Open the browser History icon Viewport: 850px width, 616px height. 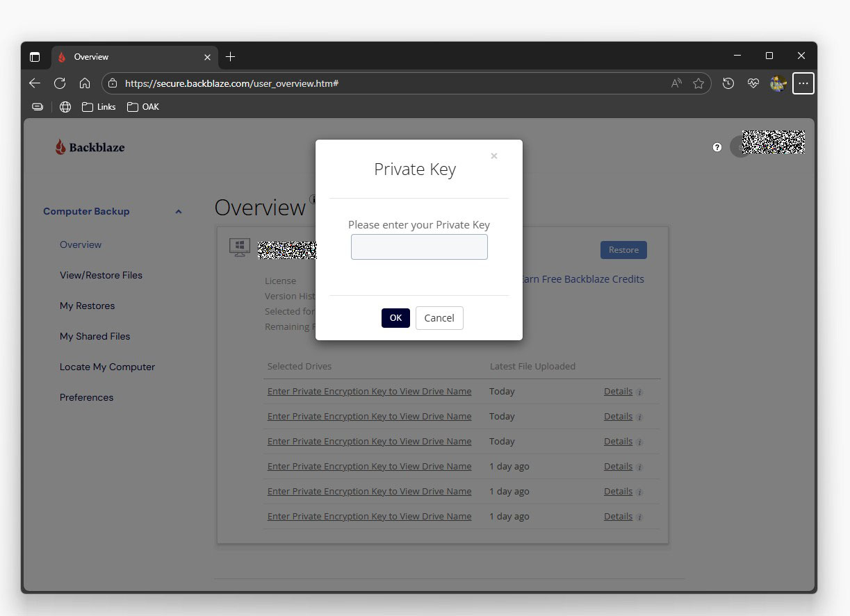728,83
